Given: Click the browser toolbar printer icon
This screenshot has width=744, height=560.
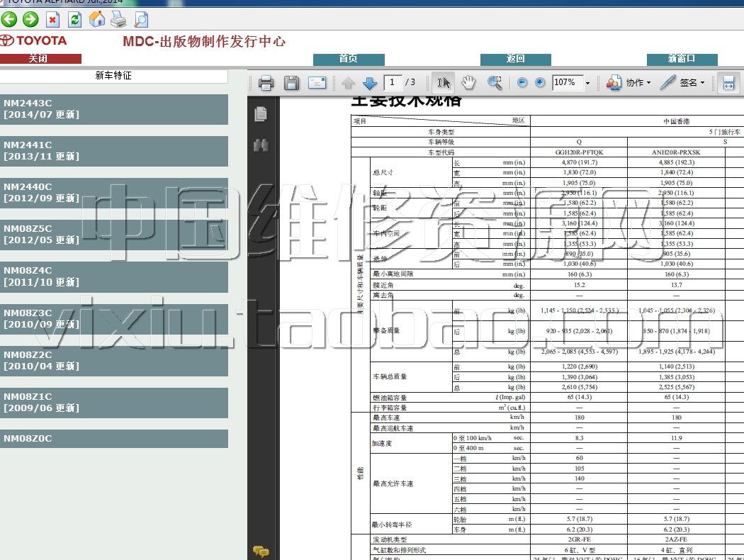Looking at the screenshot, I should pyautogui.click(x=118, y=19).
